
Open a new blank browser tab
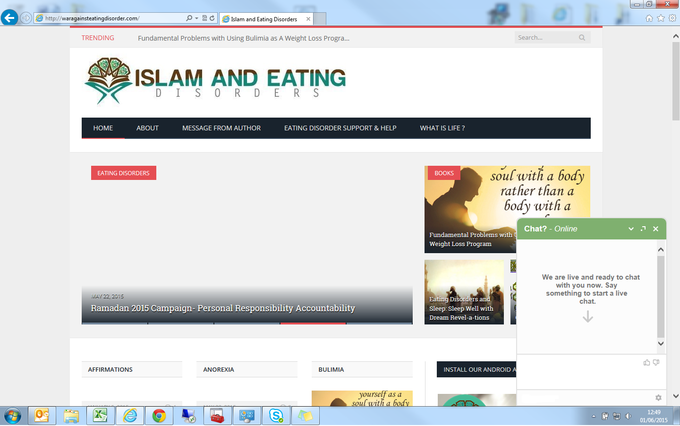(x=320, y=19)
